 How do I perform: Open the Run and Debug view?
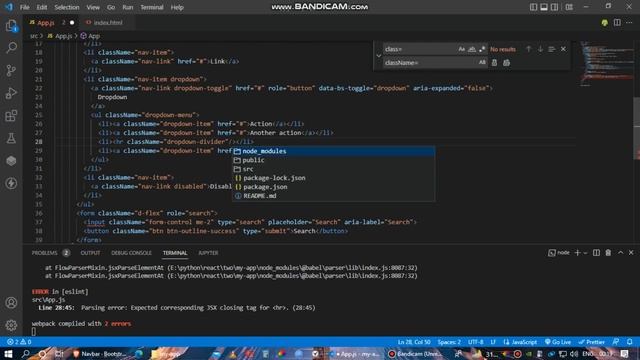(11, 93)
